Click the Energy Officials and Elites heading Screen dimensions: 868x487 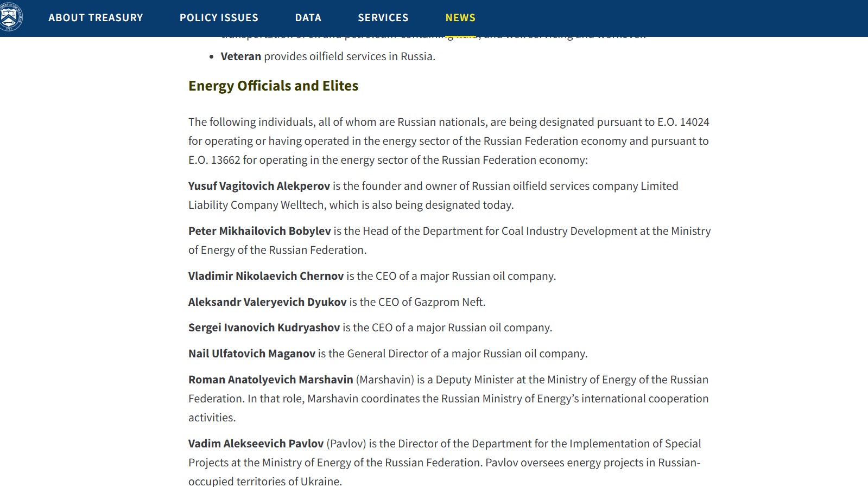point(273,86)
